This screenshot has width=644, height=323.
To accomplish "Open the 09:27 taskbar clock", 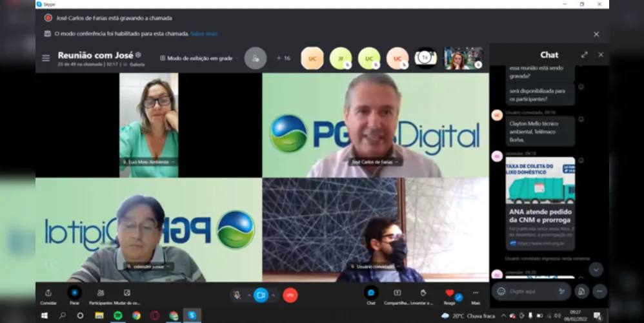I will click(x=576, y=316).
